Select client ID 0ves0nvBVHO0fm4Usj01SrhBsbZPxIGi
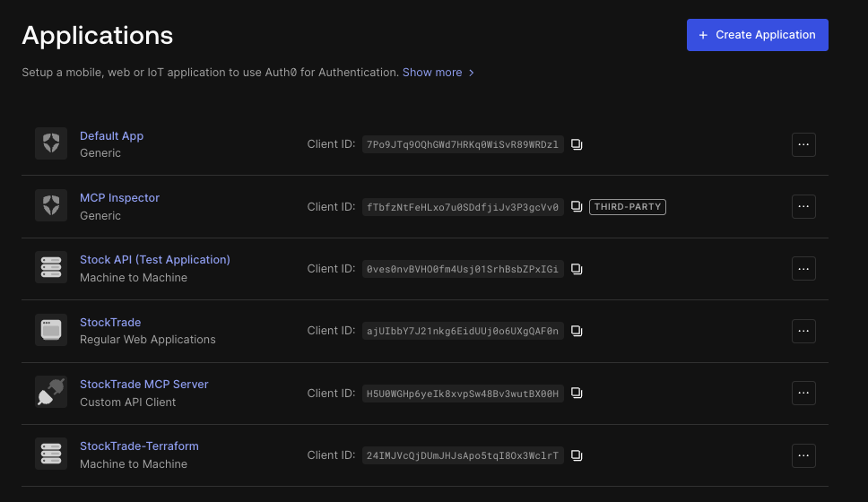 pyautogui.click(x=463, y=269)
